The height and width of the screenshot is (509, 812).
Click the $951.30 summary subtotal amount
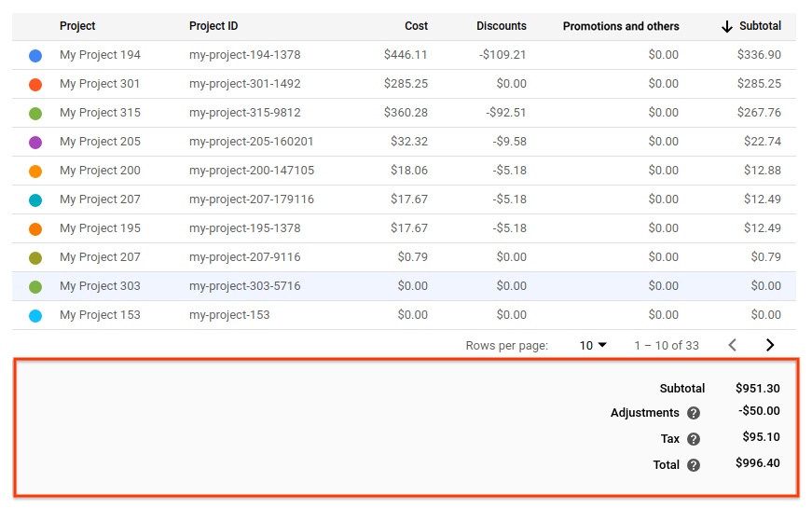(758, 389)
